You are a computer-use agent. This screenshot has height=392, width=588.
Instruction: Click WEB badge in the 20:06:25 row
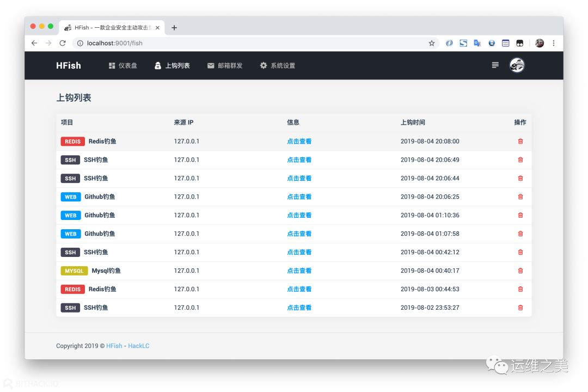[70, 197]
